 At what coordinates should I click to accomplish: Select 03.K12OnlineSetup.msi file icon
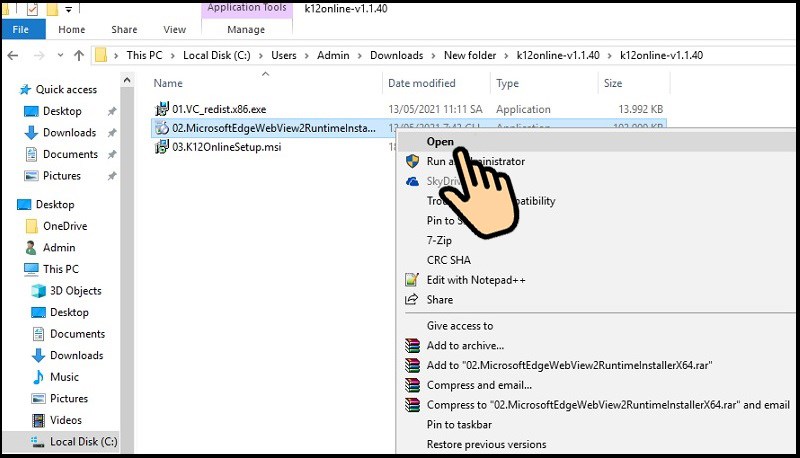tap(162, 147)
